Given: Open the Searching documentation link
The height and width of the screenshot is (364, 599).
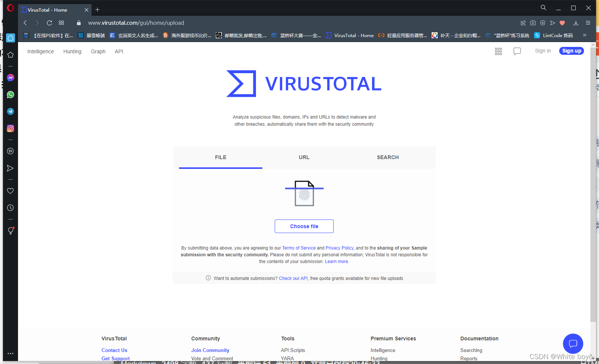Looking at the screenshot, I should (471, 350).
